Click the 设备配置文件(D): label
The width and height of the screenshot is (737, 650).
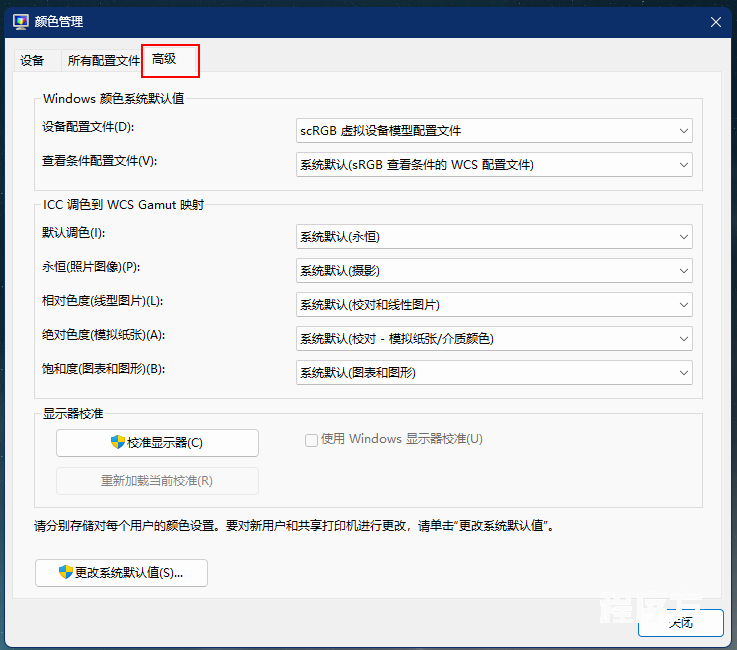pos(88,127)
